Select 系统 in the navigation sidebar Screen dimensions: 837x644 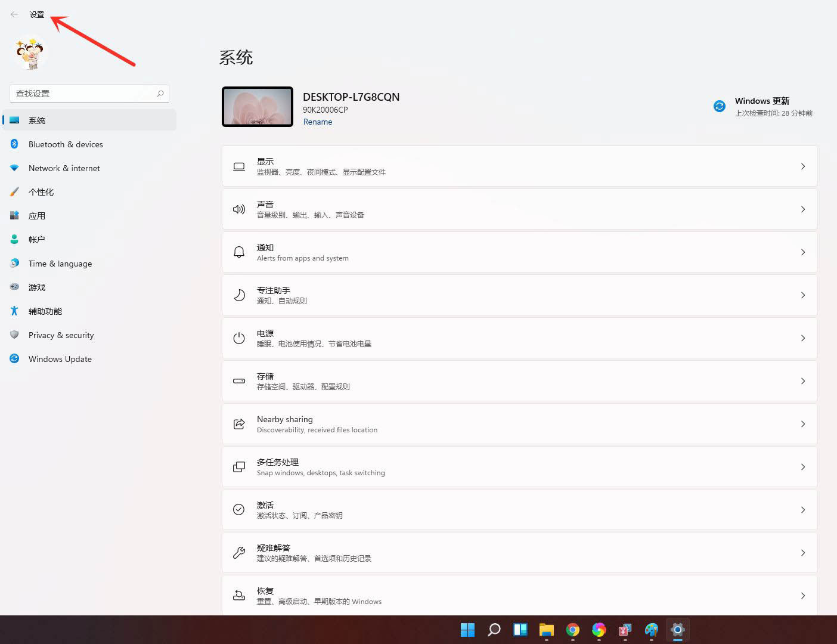tap(37, 120)
